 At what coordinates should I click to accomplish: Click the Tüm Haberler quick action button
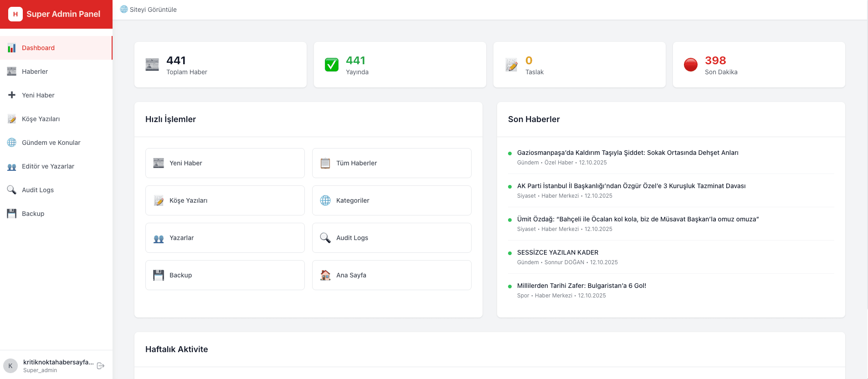coord(392,163)
